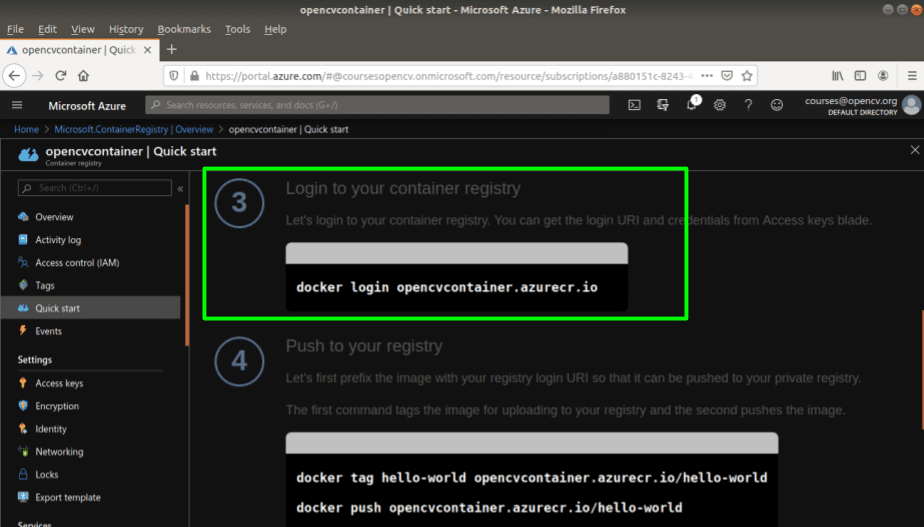
Task: Click the docker tag hello-world command
Action: tap(532, 477)
